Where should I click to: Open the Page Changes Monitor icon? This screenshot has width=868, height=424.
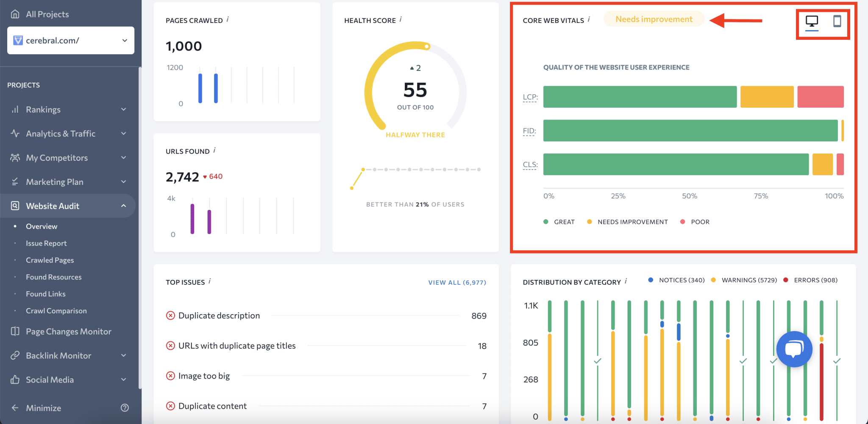15,331
